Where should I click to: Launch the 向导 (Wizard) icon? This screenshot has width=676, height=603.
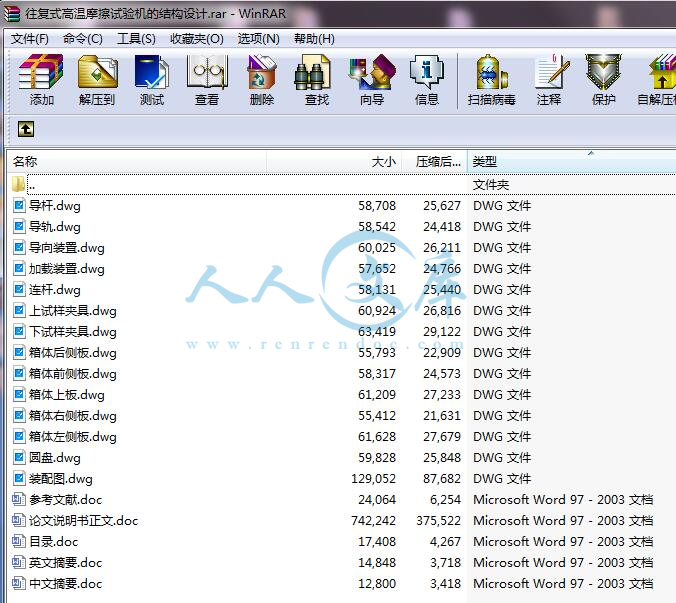point(372,80)
